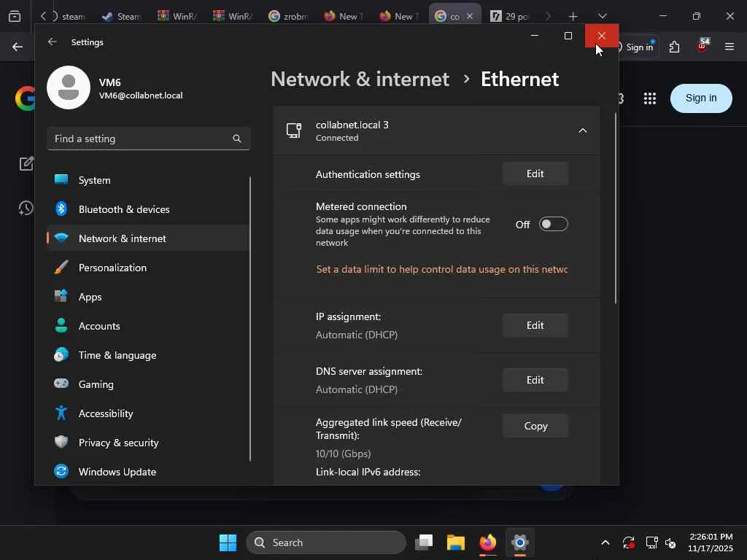Click the data limit link
The image size is (747, 560).
click(x=441, y=269)
